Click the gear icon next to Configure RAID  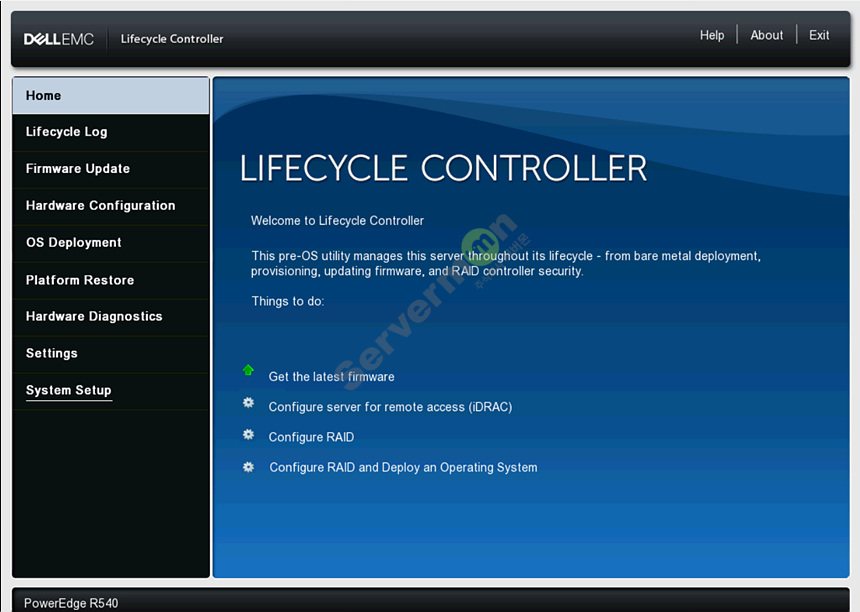[x=248, y=434]
